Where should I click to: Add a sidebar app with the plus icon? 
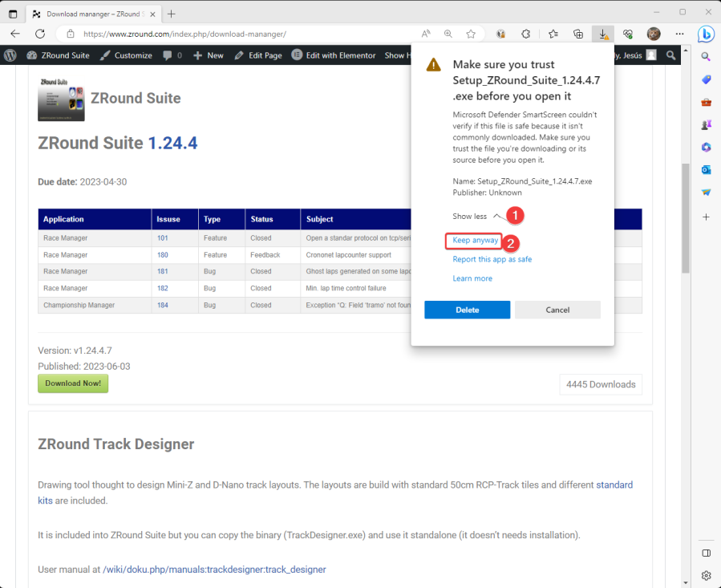click(x=706, y=217)
